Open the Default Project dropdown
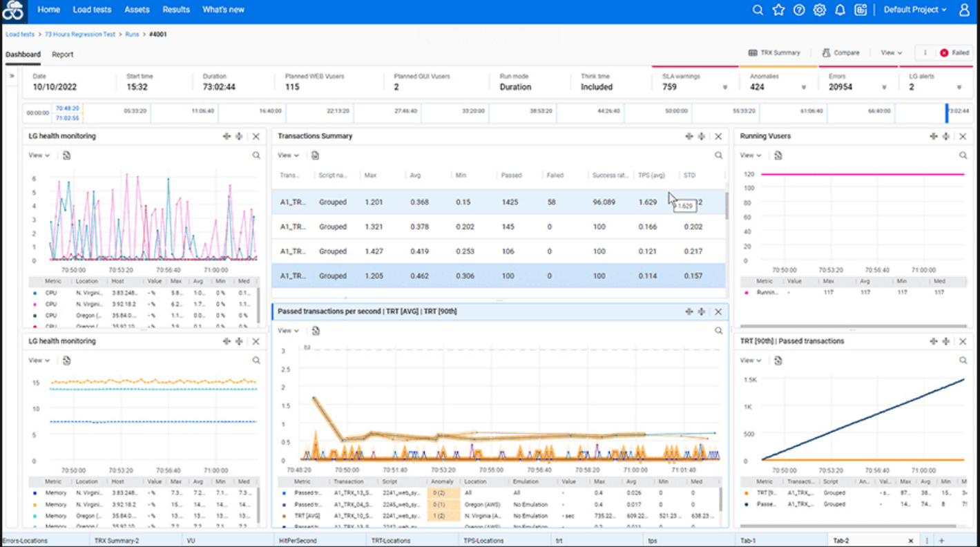980x547 pixels. (915, 10)
